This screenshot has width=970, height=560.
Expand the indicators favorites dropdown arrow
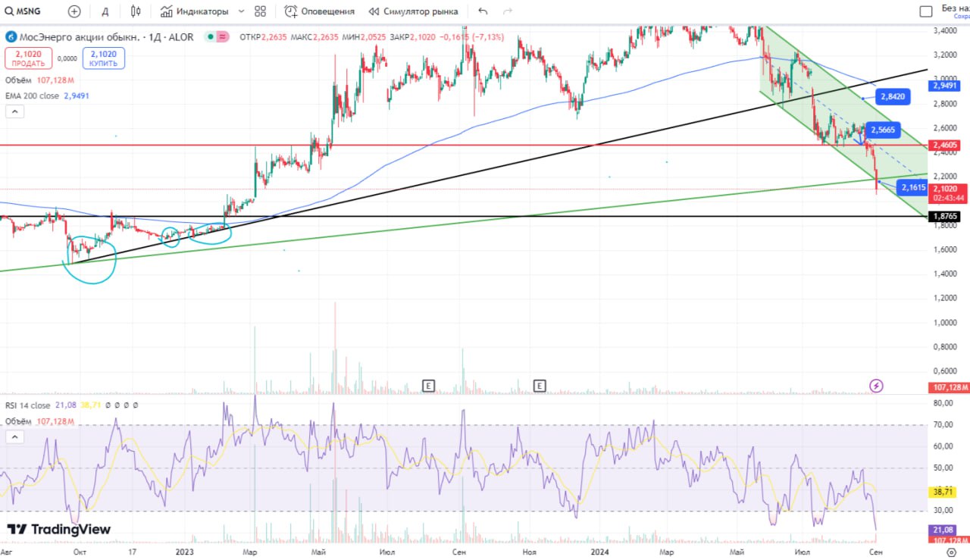pos(241,11)
